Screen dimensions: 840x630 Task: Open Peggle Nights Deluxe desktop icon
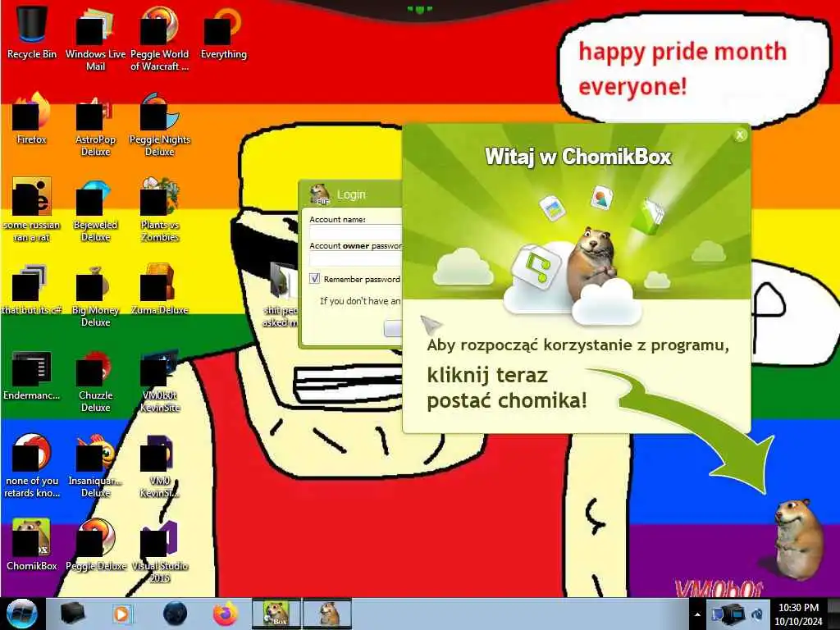160,125
